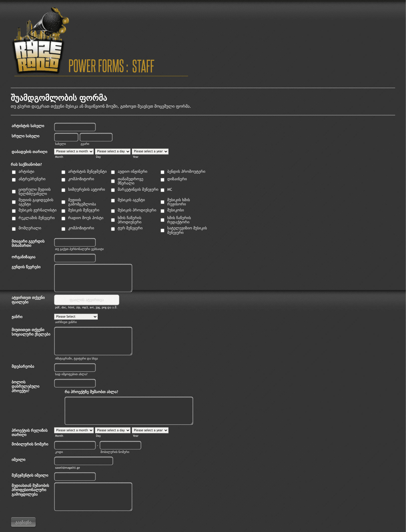Open birth date day dropdown
406x532 pixels.
pyautogui.click(x=113, y=151)
